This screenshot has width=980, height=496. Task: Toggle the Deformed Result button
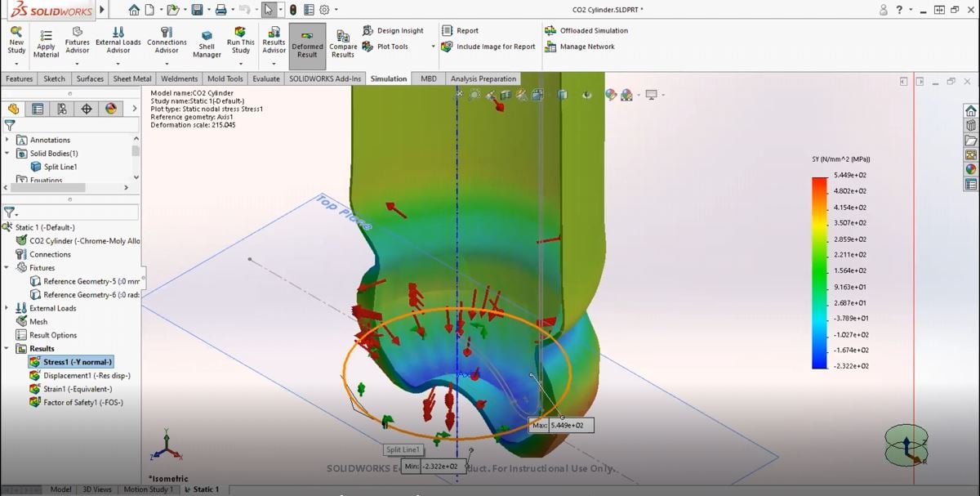[307, 45]
